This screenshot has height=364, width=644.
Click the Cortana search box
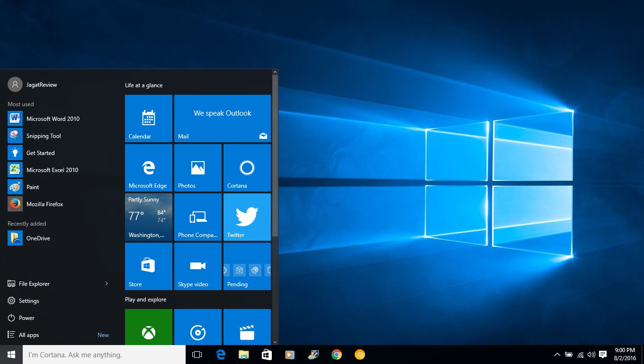104,355
